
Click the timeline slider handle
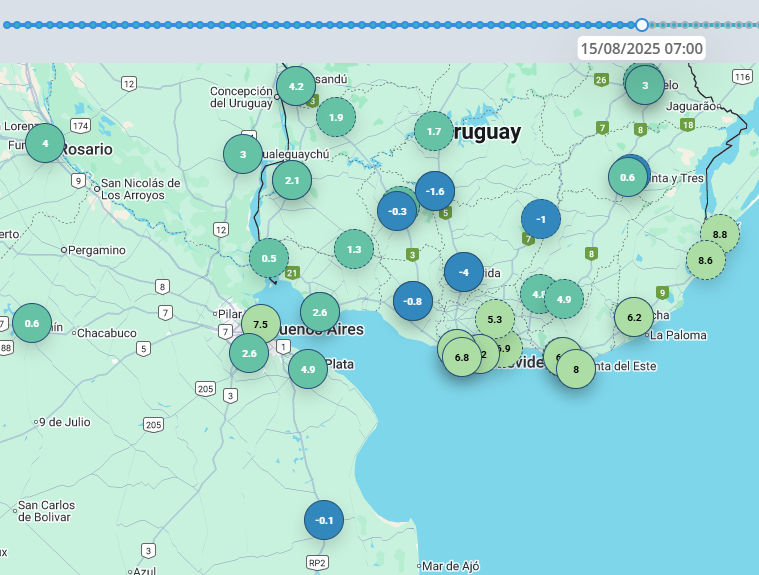pyautogui.click(x=642, y=25)
